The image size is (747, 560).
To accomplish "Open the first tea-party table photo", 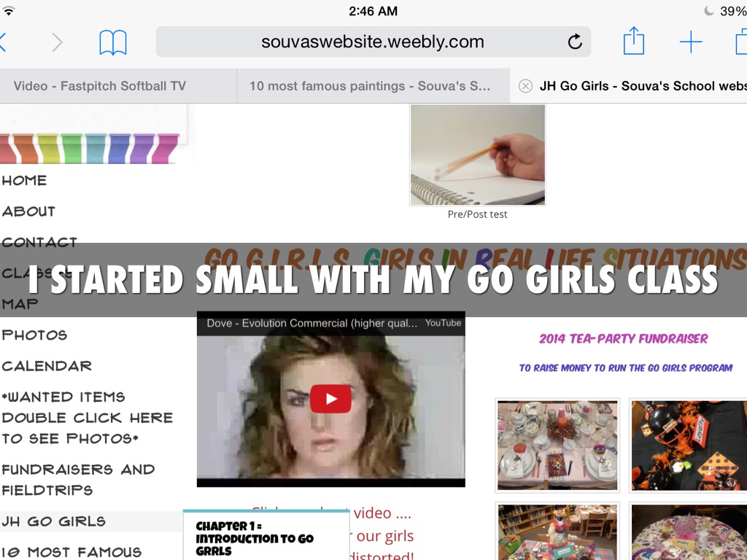I will click(x=557, y=444).
